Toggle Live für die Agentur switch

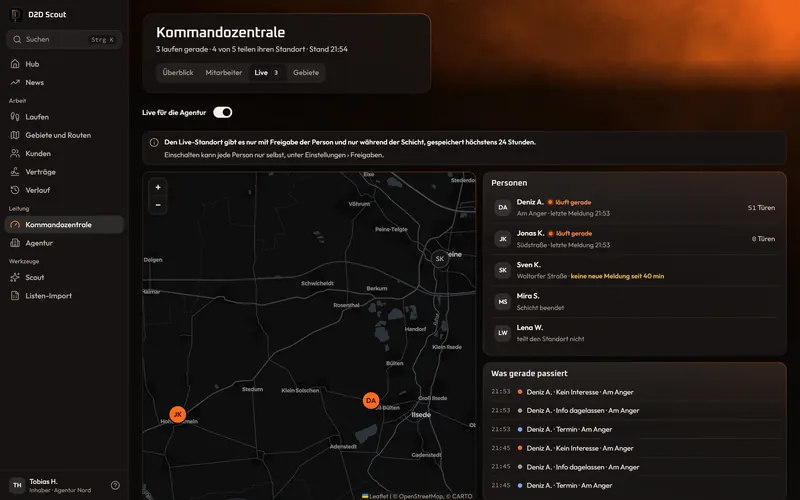point(222,112)
